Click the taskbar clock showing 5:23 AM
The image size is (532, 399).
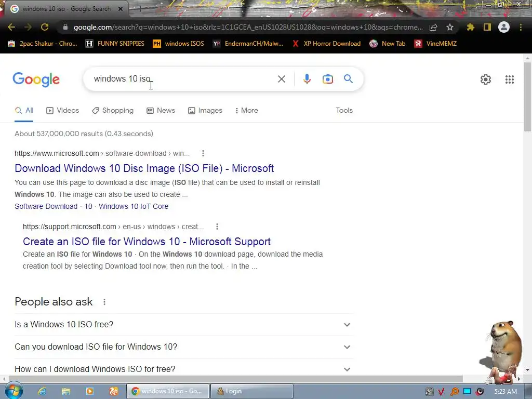click(x=506, y=392)
